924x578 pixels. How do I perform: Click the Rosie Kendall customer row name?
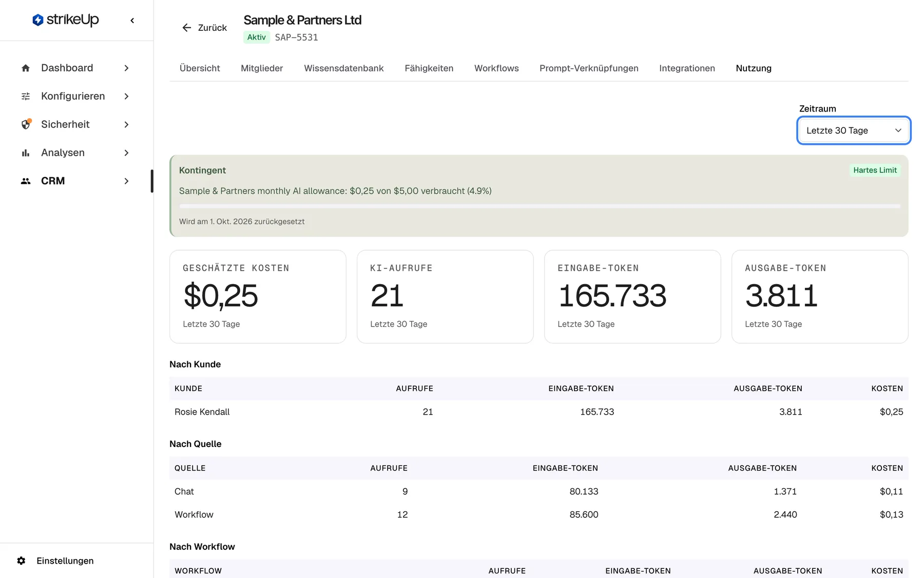coord(202,412)
